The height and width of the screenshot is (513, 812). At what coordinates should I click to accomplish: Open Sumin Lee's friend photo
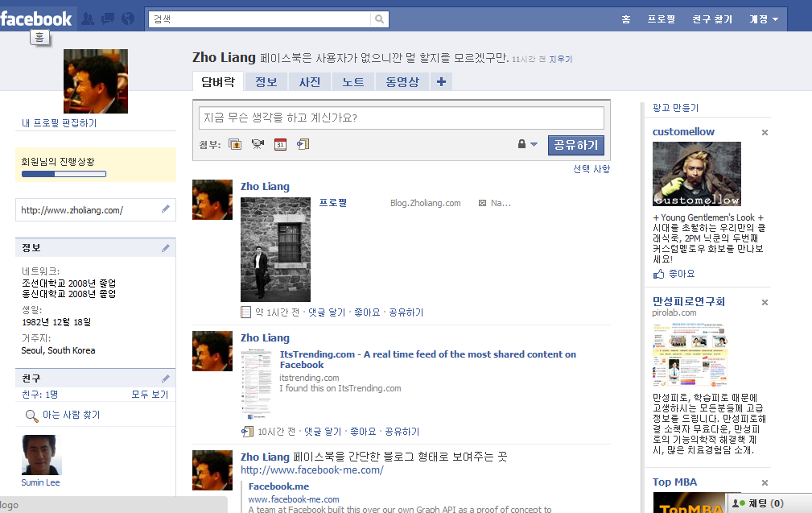pos(41,454)
